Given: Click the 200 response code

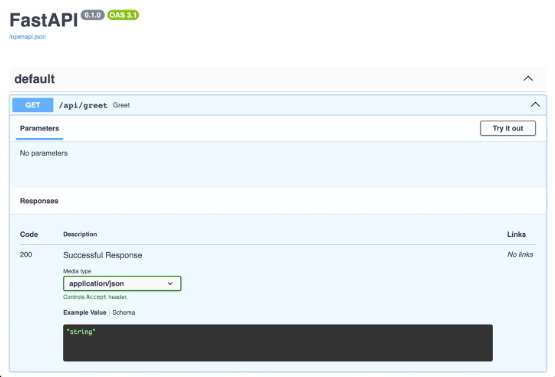Looking at the screenshot, I should [26, 255].
